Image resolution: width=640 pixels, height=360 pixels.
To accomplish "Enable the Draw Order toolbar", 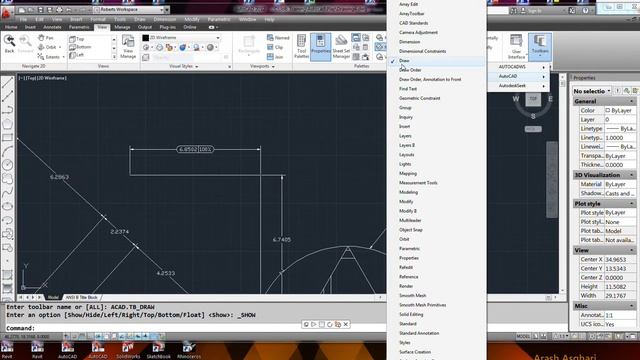I will point(436,70).
